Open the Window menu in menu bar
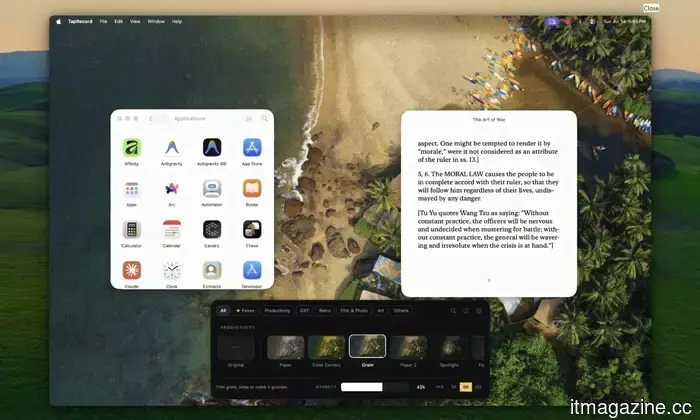Screen dimensions: 700x420 pos(156,21)
